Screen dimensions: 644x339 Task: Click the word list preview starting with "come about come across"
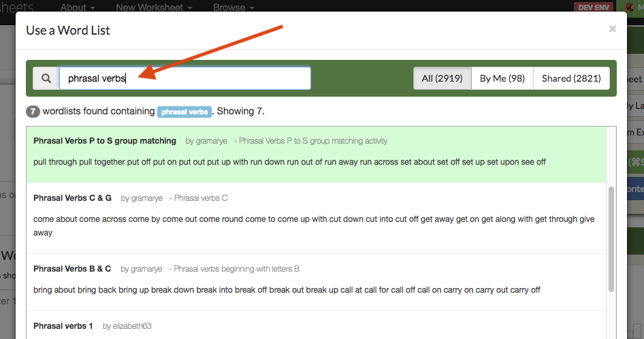pyautogui.click(x=314, y=225)
